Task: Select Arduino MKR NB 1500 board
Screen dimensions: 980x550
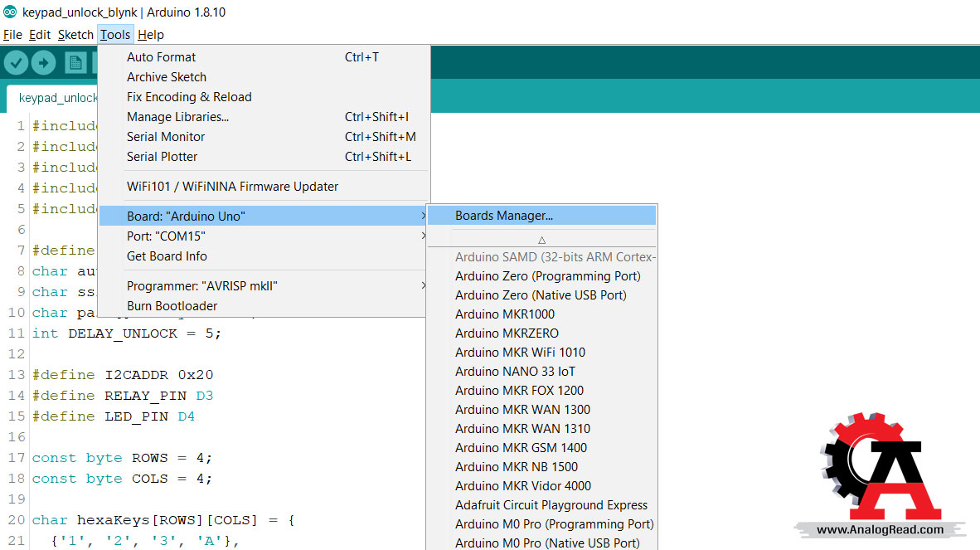Action: point(542,467)
